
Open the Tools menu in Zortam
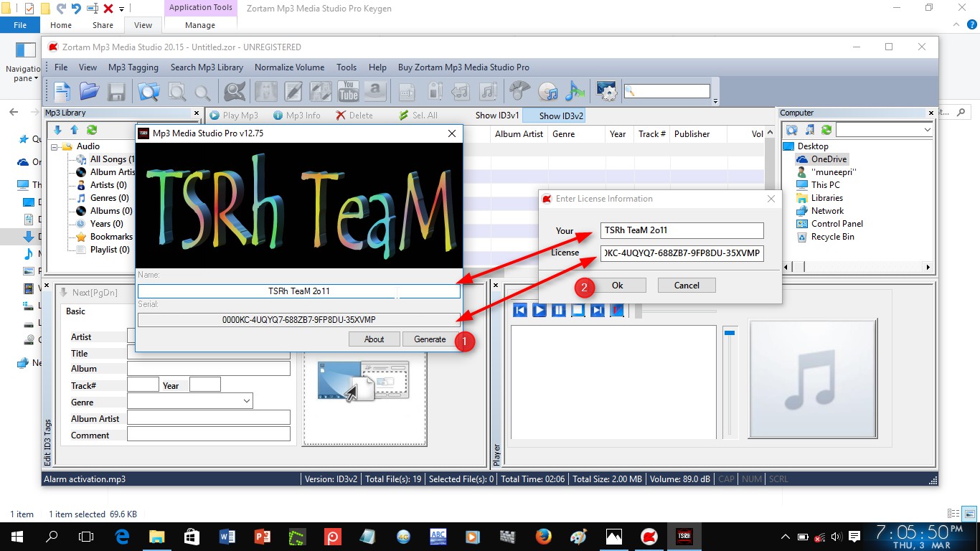(x=347, y=67)
